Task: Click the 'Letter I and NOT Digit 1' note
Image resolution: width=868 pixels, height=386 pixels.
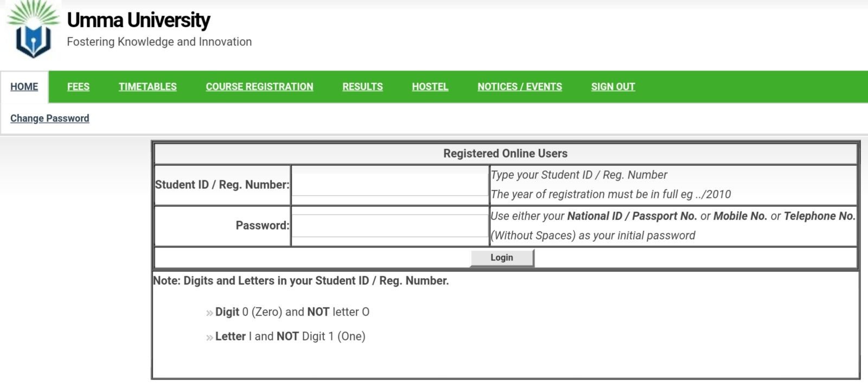Action: (290, 337)
